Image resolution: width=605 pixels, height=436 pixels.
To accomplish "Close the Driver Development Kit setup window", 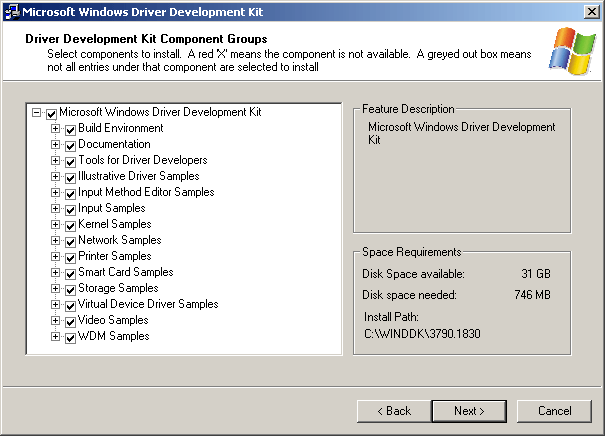I will [x=591, y=12].
